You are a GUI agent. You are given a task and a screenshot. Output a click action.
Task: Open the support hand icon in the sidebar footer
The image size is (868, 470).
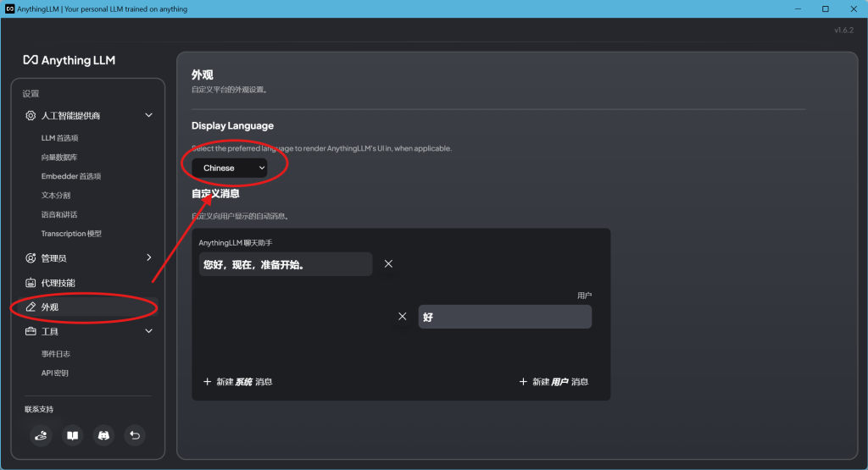[x=41, y=436]
